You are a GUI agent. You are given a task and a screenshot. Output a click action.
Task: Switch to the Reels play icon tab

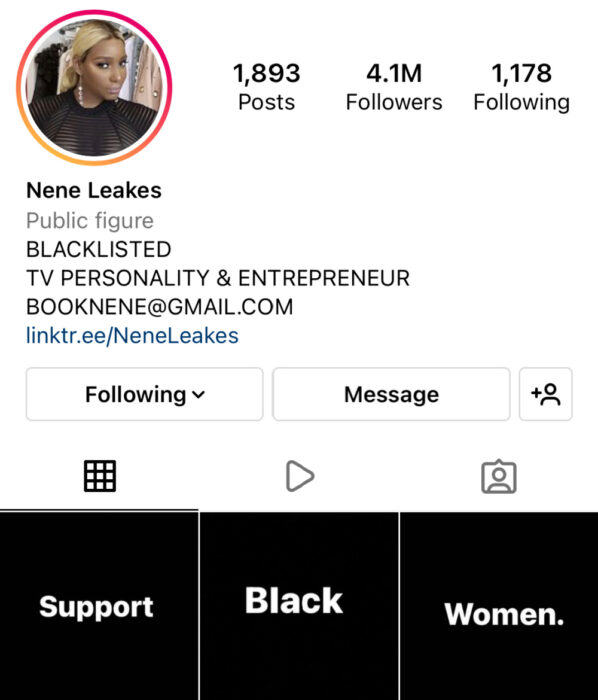coord(299,476)
